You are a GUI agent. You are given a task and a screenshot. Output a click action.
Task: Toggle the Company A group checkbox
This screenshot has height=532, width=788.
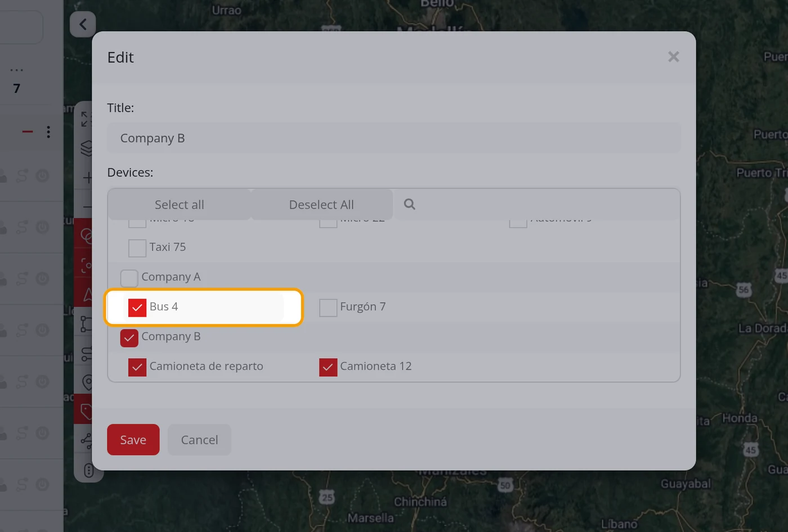tap(129, 277)
